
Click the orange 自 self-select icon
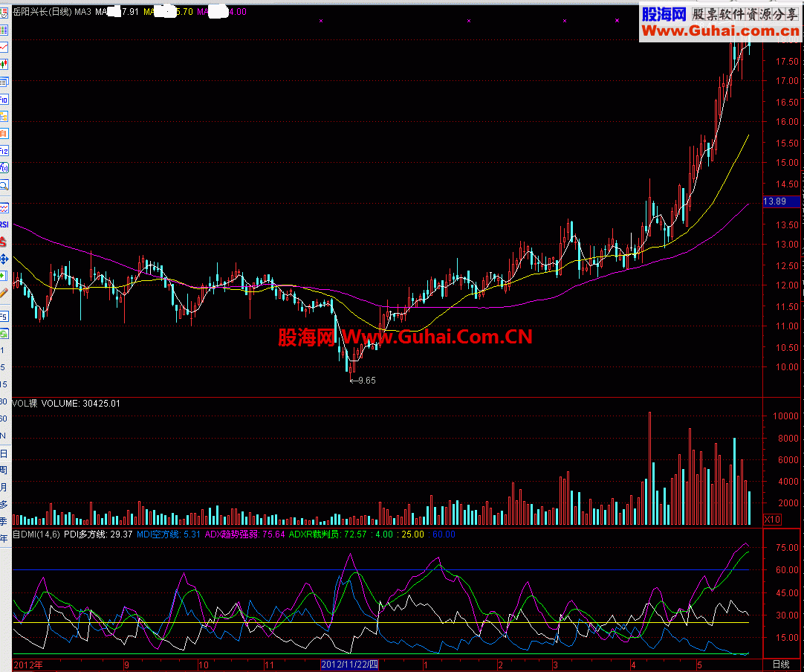point(4,134)
